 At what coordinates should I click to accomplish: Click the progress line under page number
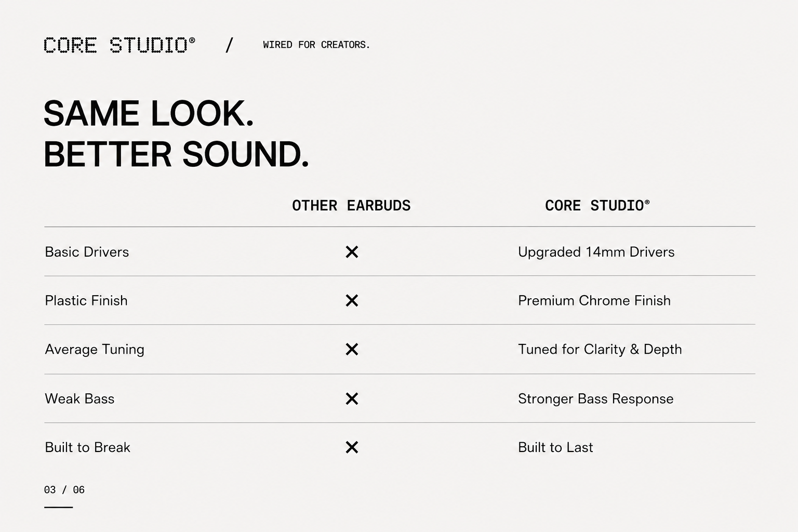tap(58, 507)
